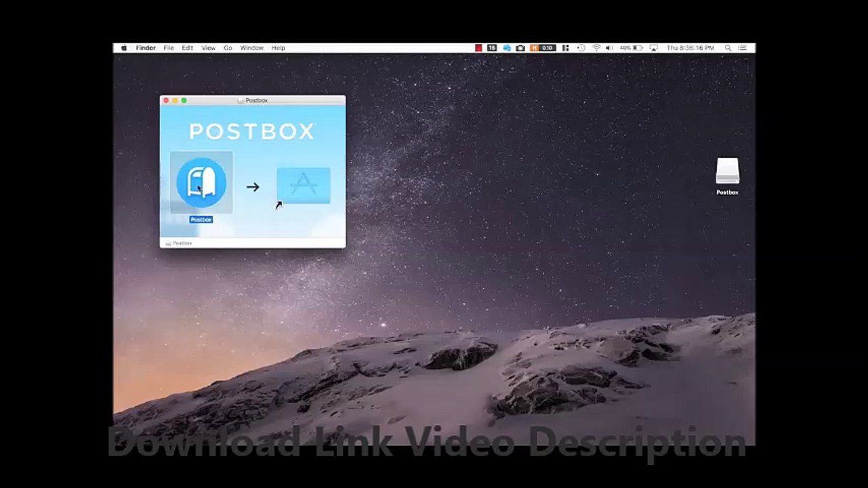The image size is (868, 488).
Task: Select the Postbox mailbox app icon
Action: (x=201, y=182)
